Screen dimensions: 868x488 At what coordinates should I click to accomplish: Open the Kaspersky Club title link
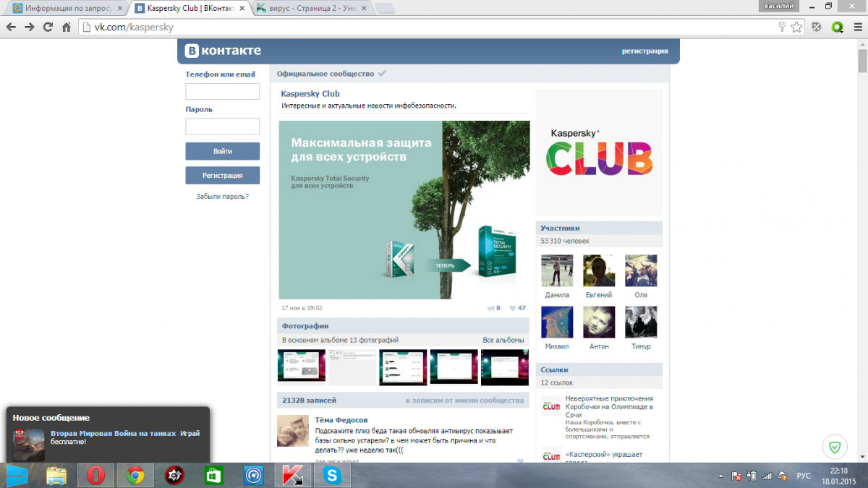(310, 94)
